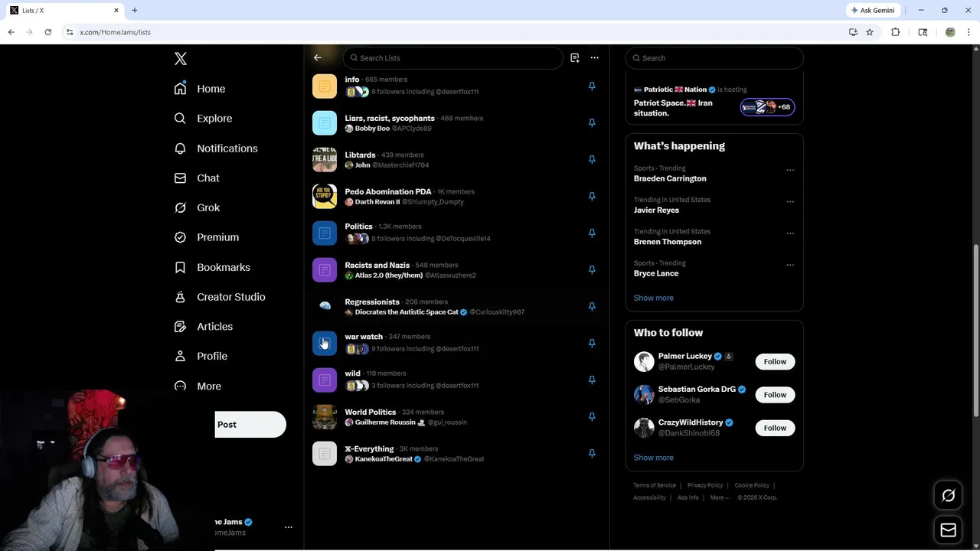Pin the X-Everything list

coord(592,453)
